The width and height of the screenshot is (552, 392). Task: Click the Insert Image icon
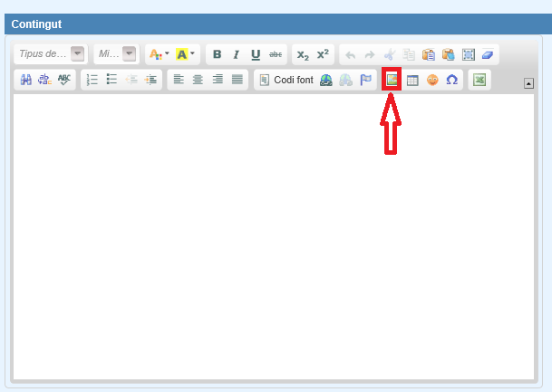(392, 80)
